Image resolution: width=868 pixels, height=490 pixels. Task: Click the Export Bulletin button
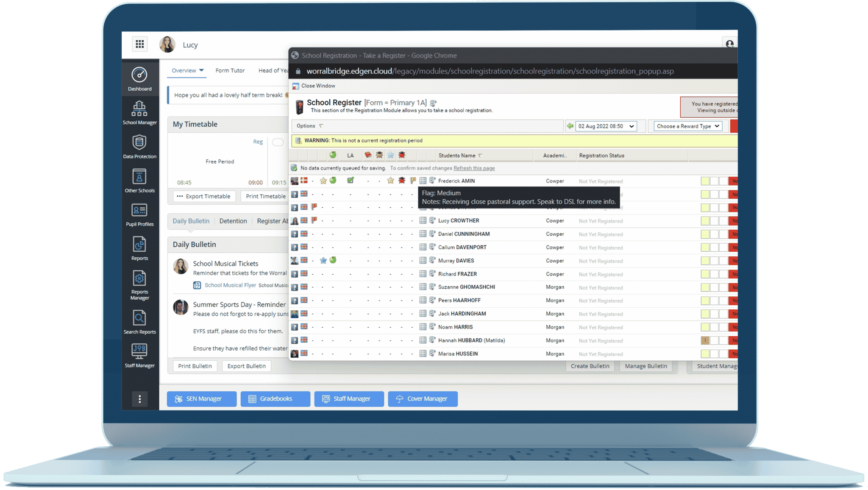247,366
